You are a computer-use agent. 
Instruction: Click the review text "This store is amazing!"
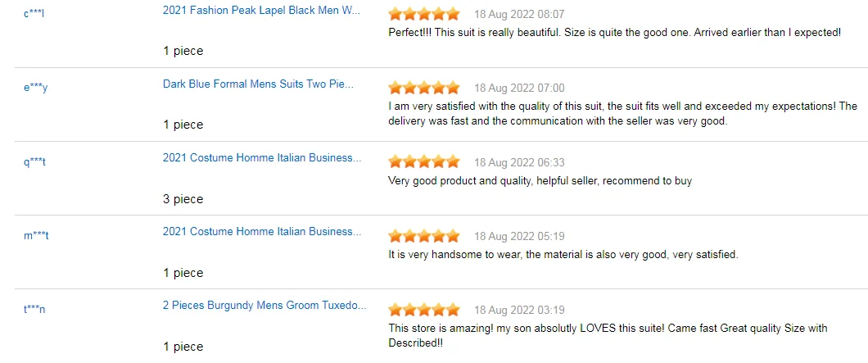pos(608,329)
